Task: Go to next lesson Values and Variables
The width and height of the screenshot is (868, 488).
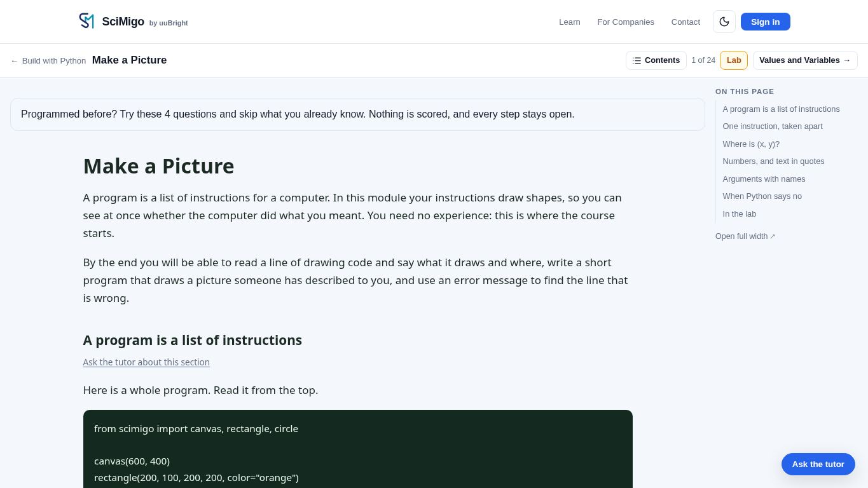Action: tap(805, 60)
